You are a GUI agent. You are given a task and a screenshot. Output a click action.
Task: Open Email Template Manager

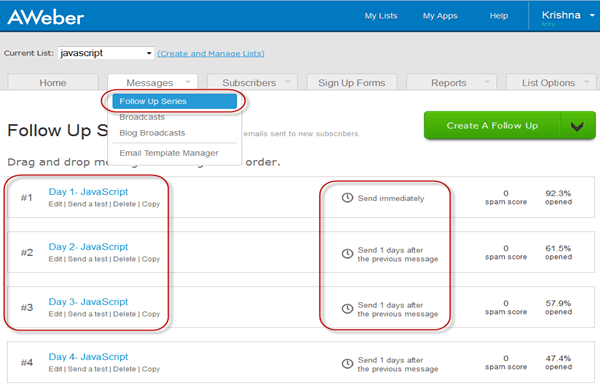tap(169, 153)
